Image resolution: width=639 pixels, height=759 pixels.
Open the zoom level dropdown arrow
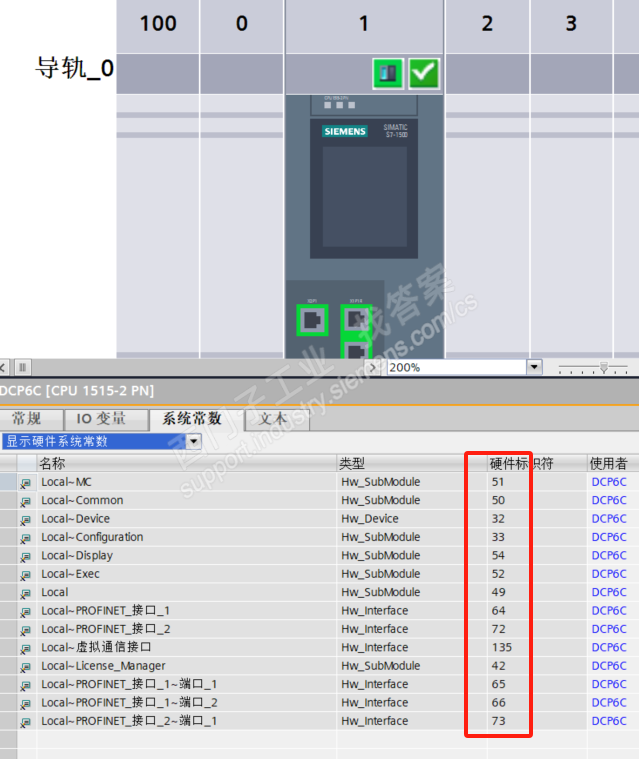(x=534, y=367)
